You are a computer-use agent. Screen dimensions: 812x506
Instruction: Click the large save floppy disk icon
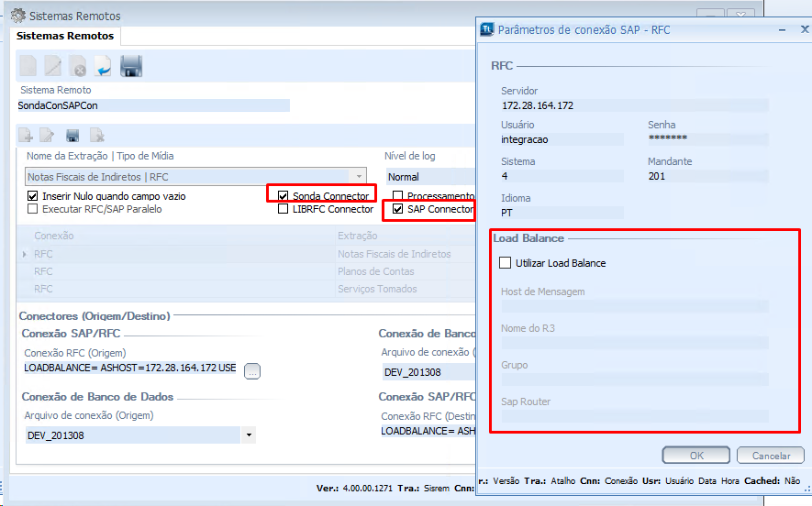tap(131, 66)
